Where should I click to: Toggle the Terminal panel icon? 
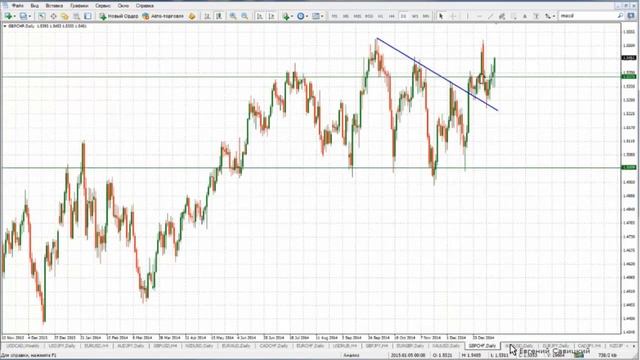tap(76, 16)
